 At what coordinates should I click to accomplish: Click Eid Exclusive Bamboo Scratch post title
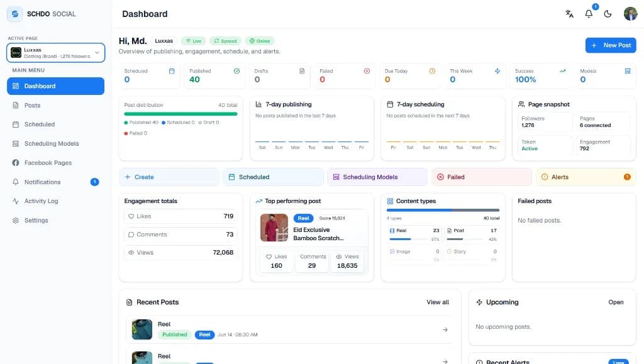(x=318, y=234)
